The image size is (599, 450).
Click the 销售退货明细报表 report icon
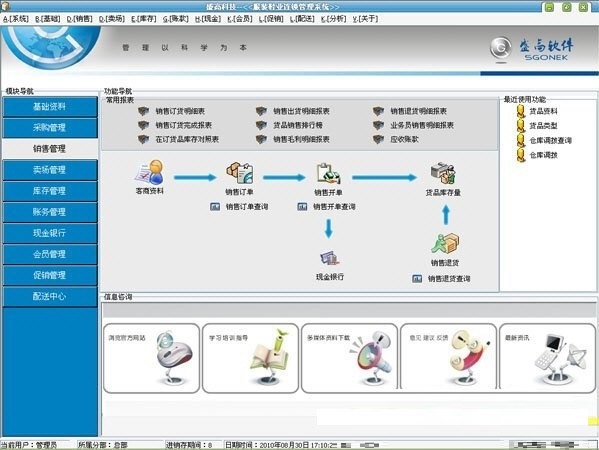click(378, 111)
